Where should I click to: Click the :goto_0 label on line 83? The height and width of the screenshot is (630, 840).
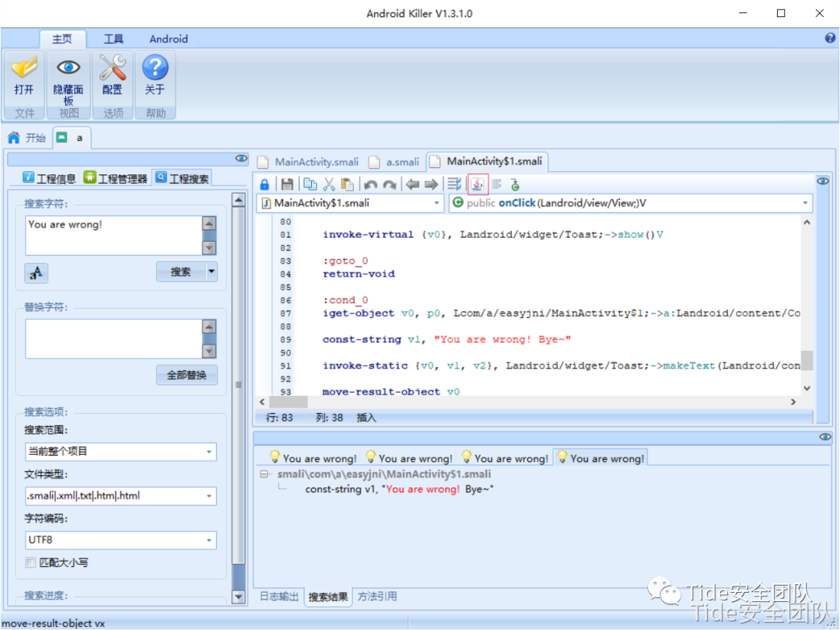click(x=345, y=261)
